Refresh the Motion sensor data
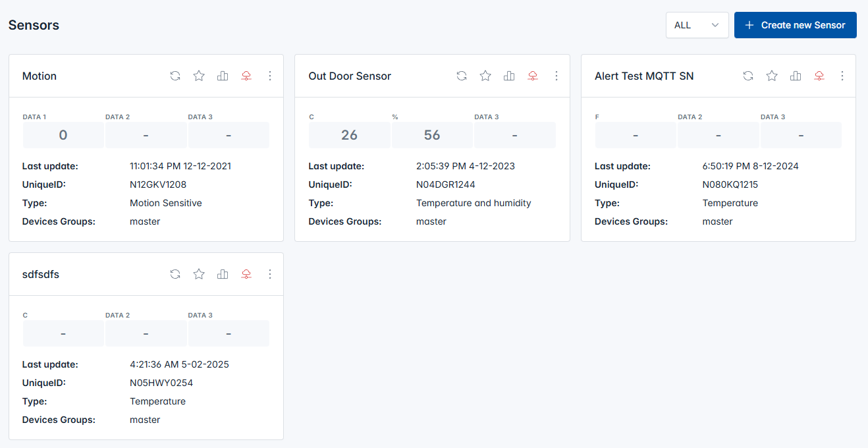The height and width of the screenshot is (448, 868). pyautogui.click(x=175, y=76)
